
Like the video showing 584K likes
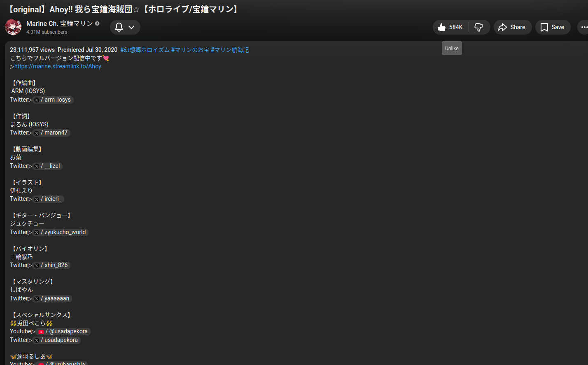coord(450,27)
